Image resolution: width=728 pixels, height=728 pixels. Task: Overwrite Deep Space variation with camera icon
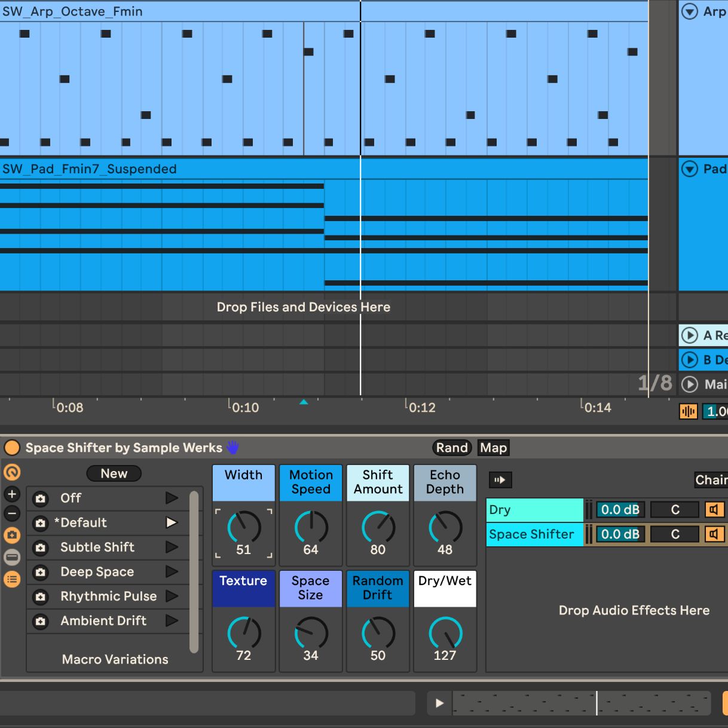(x=41, y=572)
